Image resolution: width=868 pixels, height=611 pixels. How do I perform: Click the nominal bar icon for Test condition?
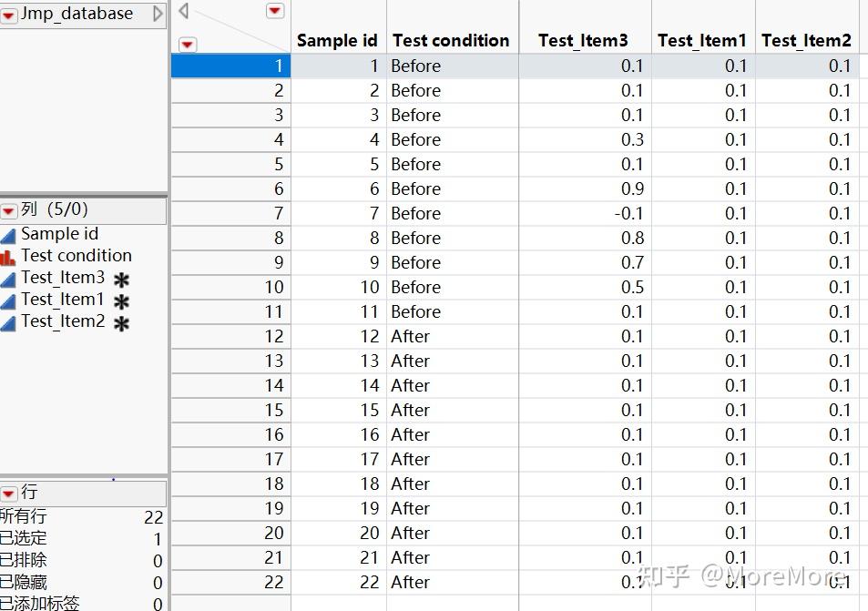8,256
